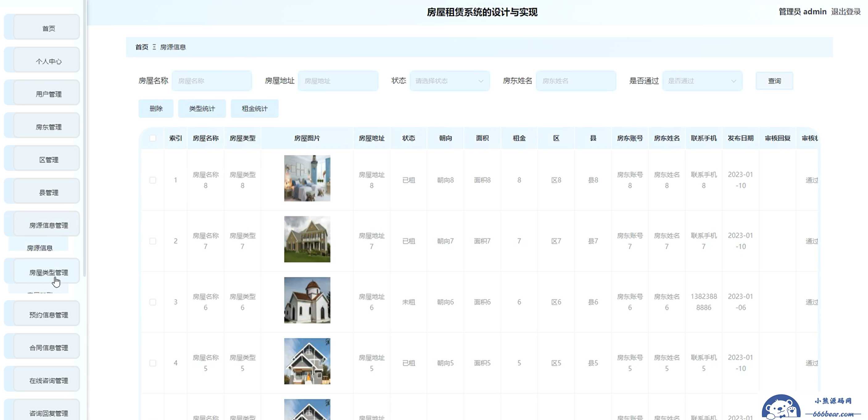Click the 退出登录 logout link
This screenshot has width=868, height=420.
846,12
